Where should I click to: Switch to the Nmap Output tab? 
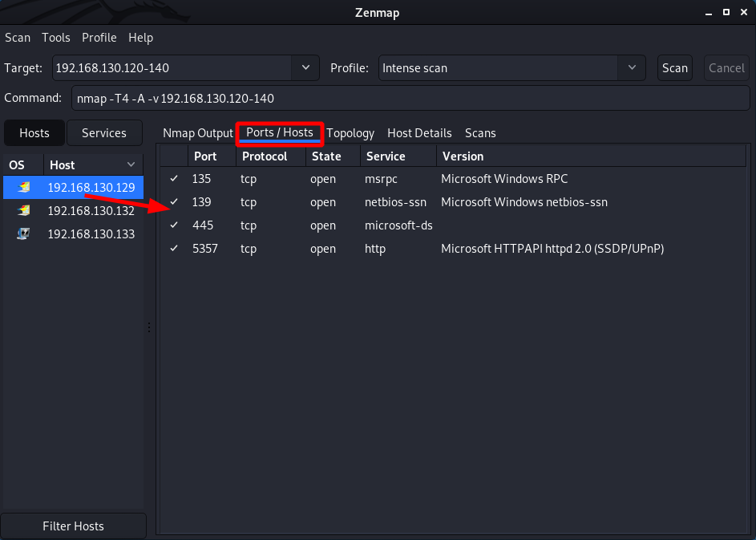click(198, 133)
